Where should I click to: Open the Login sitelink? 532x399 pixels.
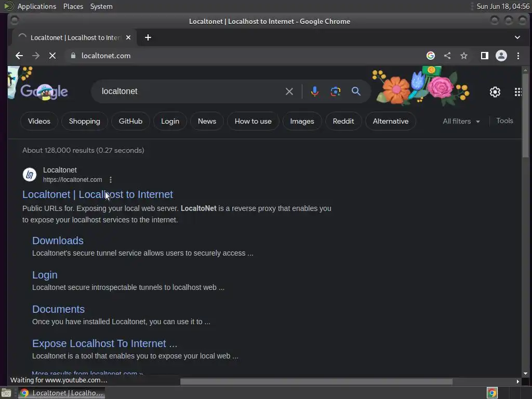45,275
